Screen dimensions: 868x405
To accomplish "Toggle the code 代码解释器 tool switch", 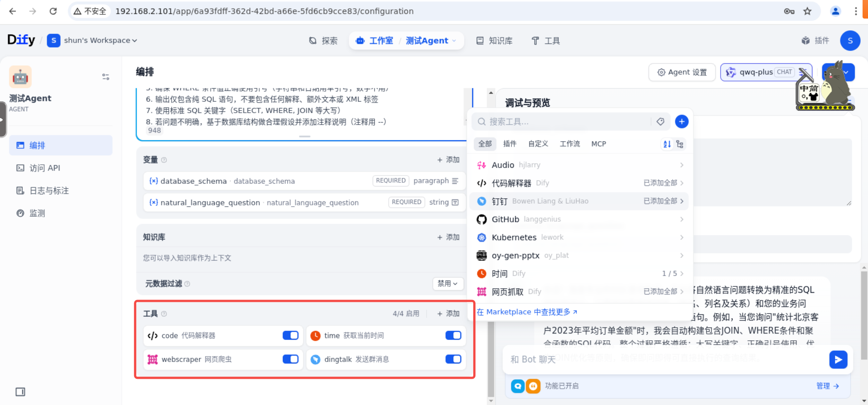I will pyautogui.click(x=290, y=335).
